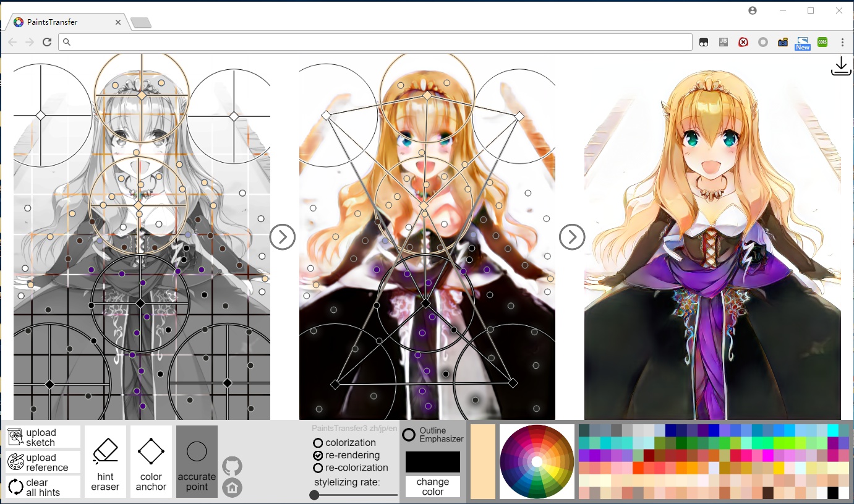Screen dimensions: 854x504
Task: Open the gray circle extension icon
Action: click(x=763, y=42)
